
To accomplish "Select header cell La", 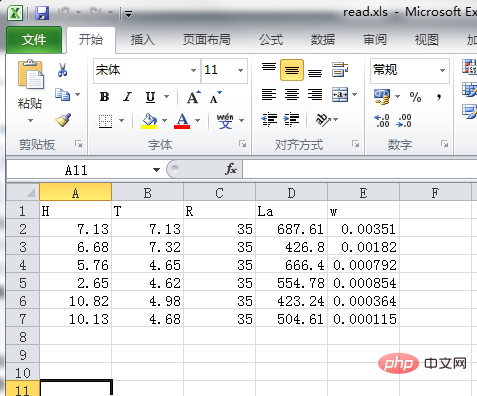I will pos(291,211).
